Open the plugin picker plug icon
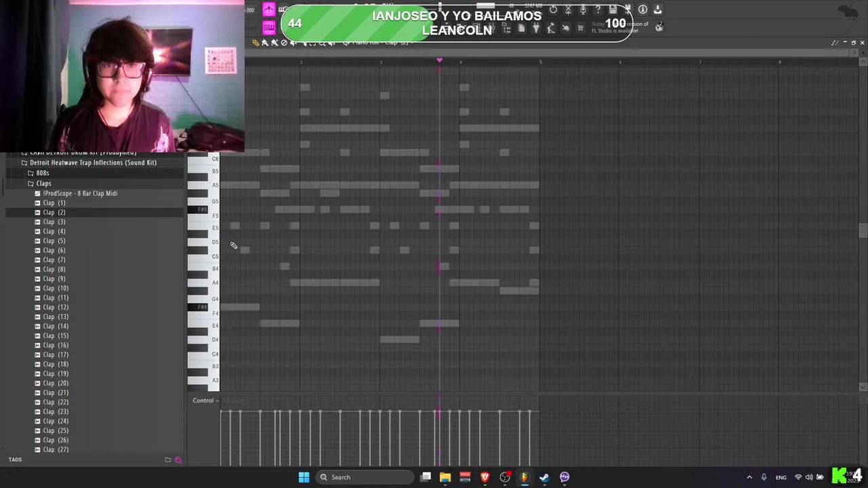 (x=536, y=28)
